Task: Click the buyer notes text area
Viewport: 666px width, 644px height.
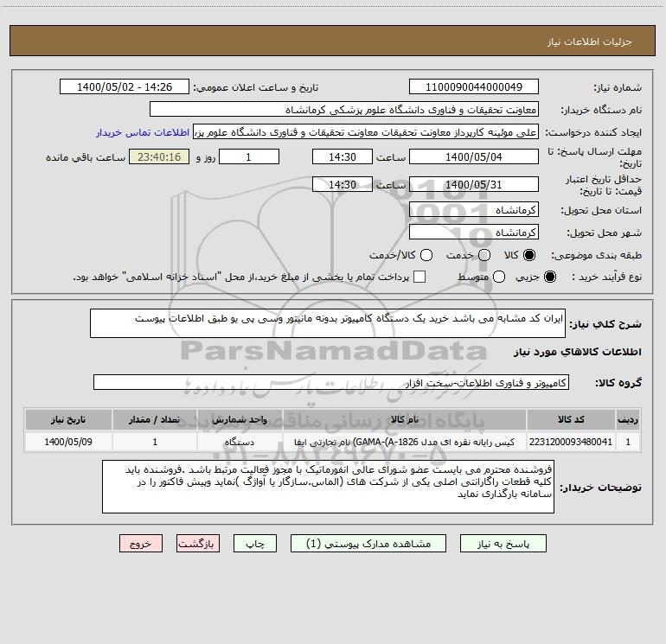Action: [328, 487]
